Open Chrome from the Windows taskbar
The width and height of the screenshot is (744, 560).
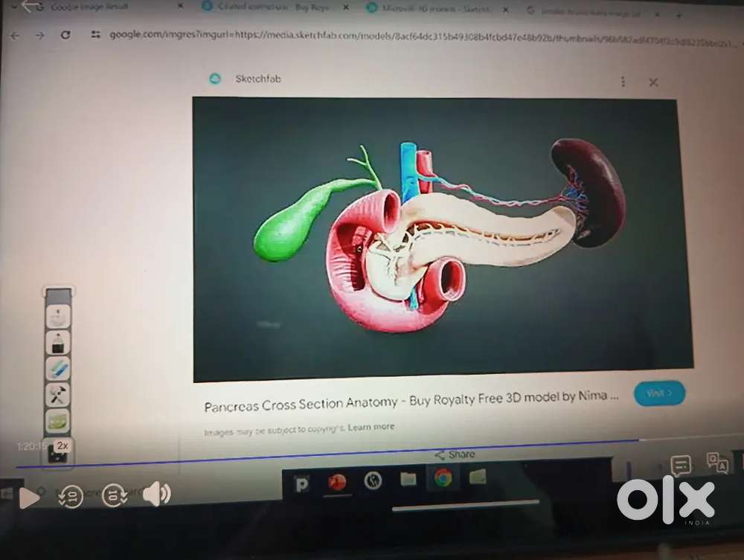click(443, 477)
